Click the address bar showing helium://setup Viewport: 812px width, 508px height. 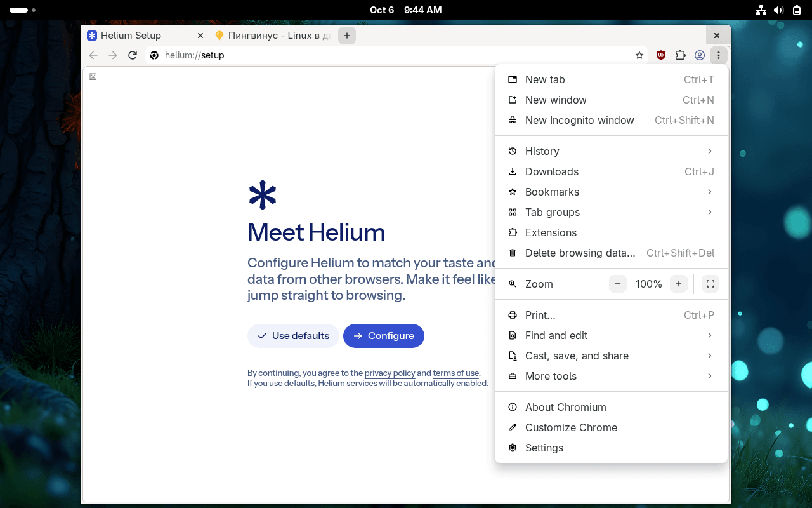point(396,55)
